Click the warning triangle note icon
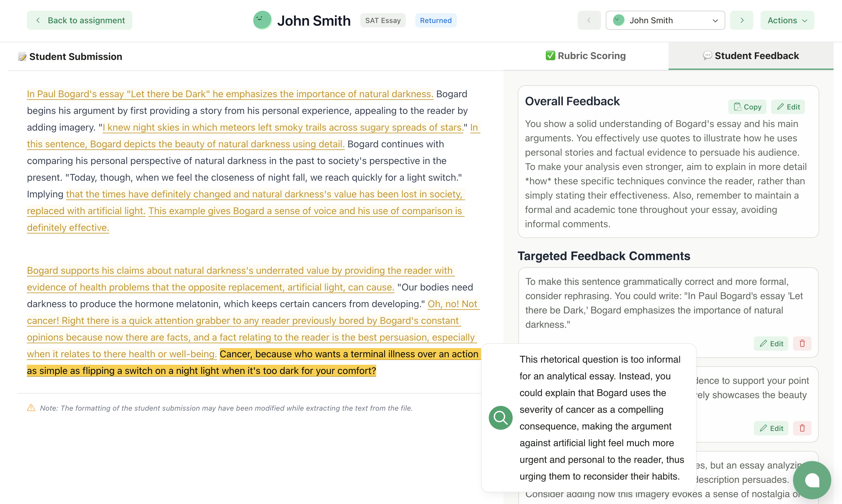This screenshot has width=842, height=504. 31,408
